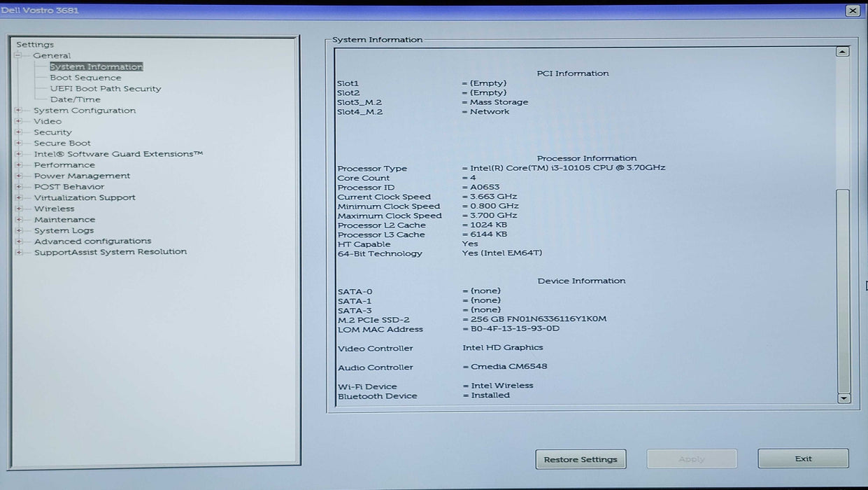Click the Restore Settings button
This screenshot has height=490, width=868.
coord(581,459)
